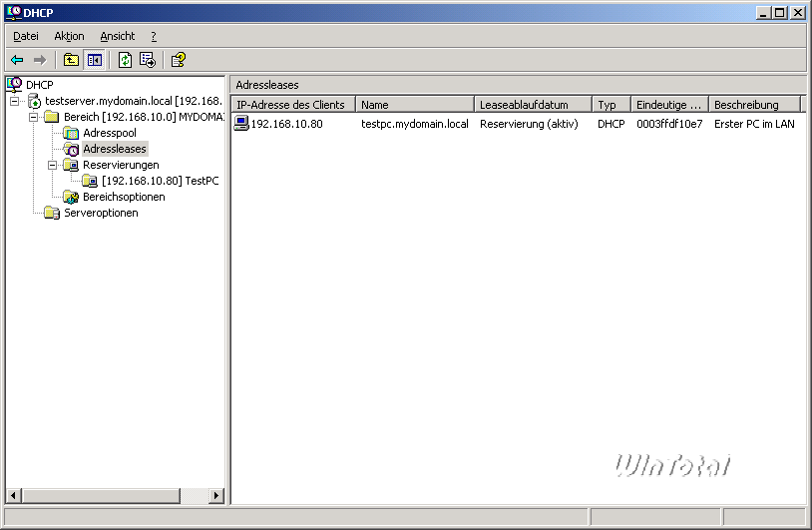Click the DHCP root icon in tree
Image resolution: width=812 pixels, height=530 pixels.
pos(14,85)
